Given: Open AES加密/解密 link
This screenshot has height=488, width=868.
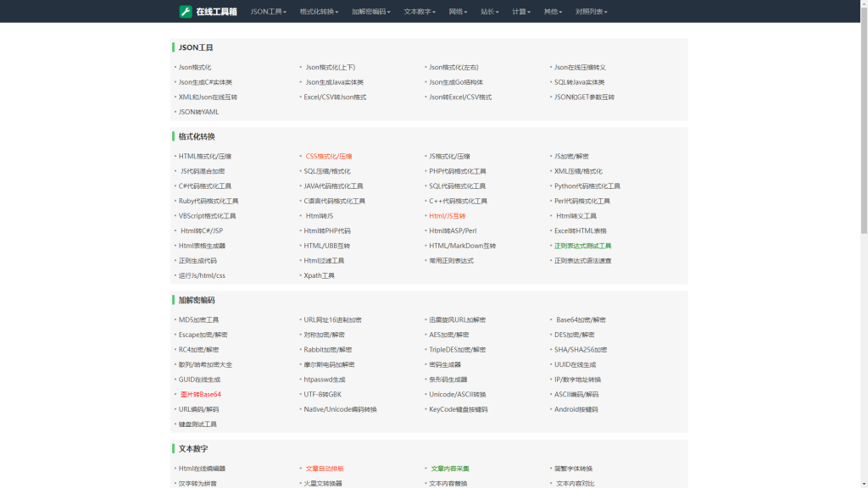Looking at the screenshot, I should (449, 335).
